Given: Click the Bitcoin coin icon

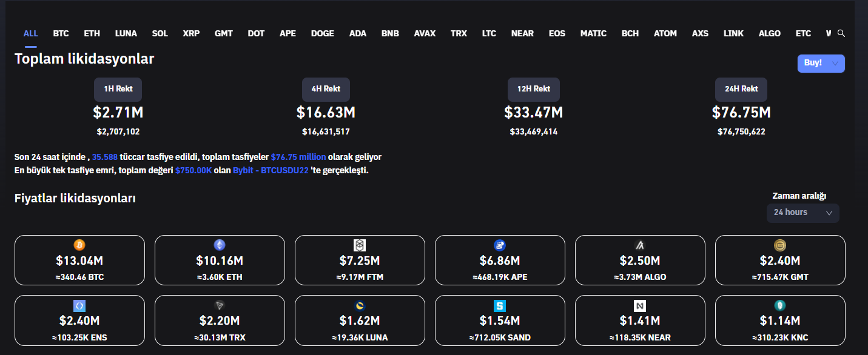Looking at the screenshot, I should coord(79,245).
